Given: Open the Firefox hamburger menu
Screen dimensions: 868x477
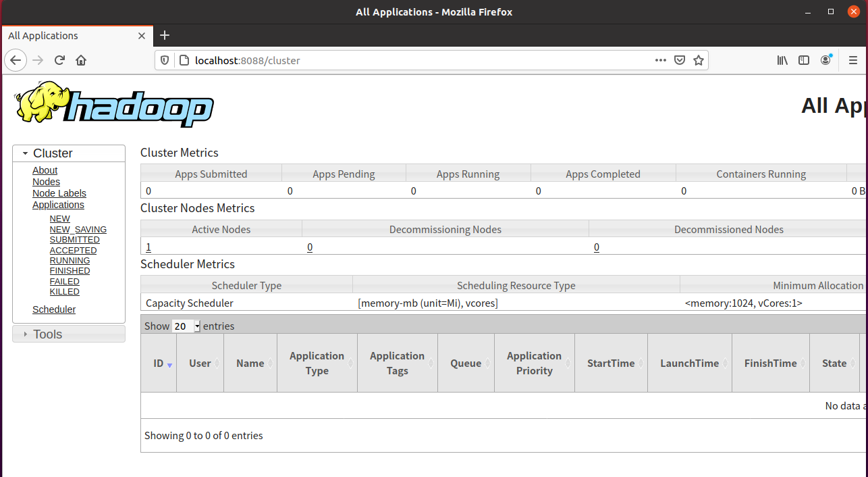Looking at the screenshot, I should point(852,60).
